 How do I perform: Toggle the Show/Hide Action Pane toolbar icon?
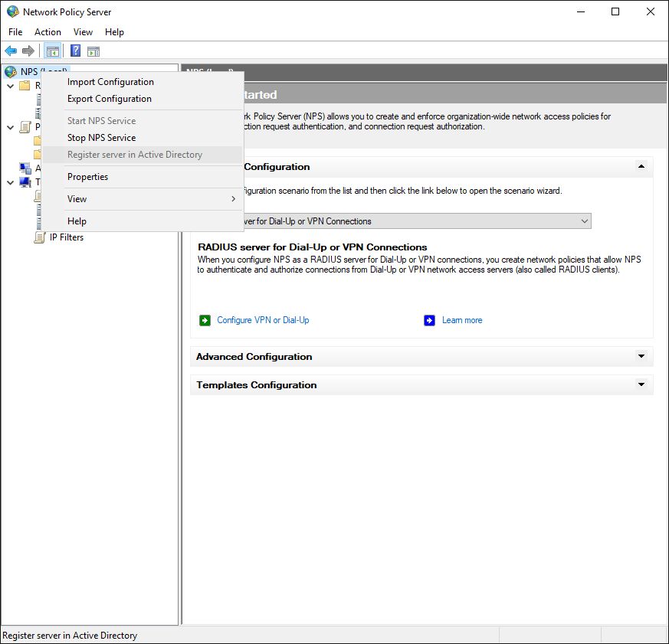tap(93, 51)
